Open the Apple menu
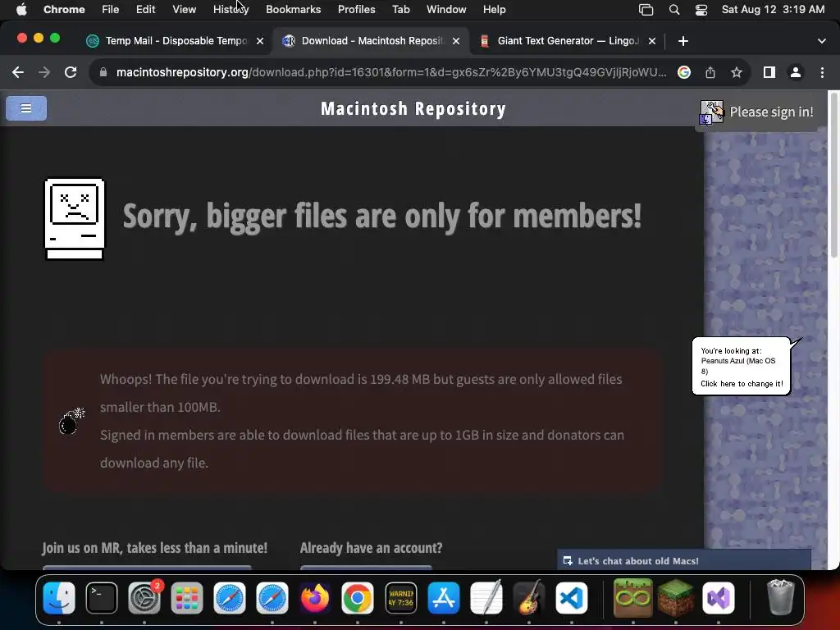Screen dimensions: 840x630 click(21, 10)
